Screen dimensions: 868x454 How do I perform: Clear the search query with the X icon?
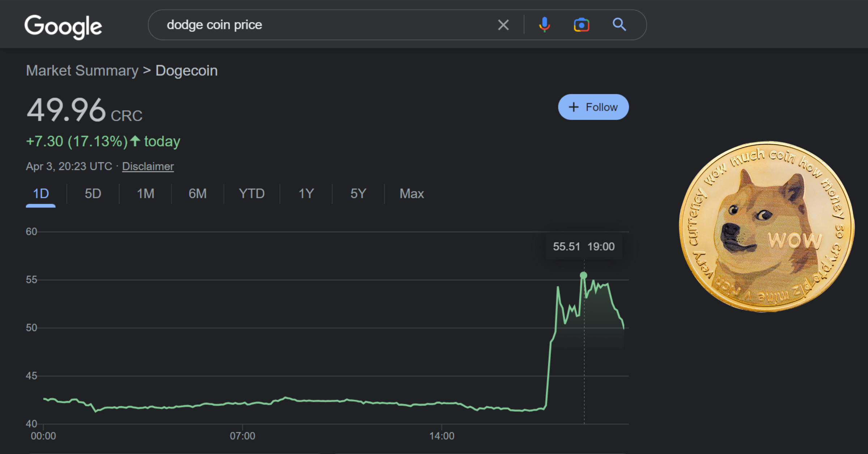[x=503, y=25]
